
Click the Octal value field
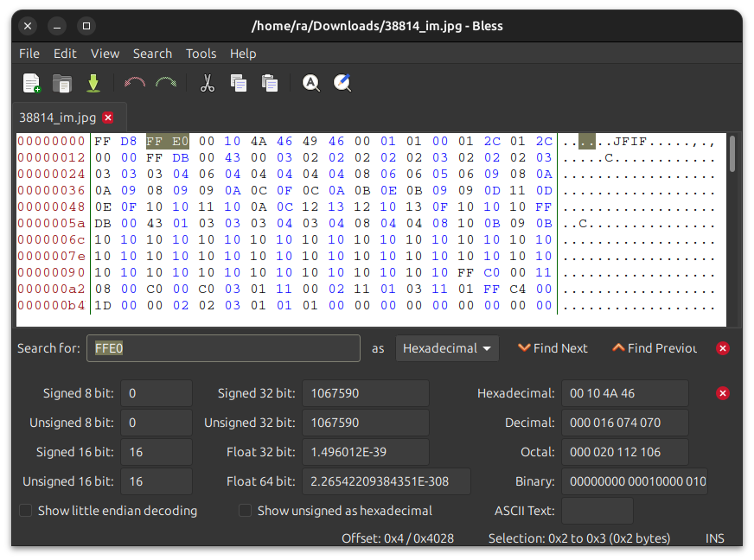[x=624, y=452]
